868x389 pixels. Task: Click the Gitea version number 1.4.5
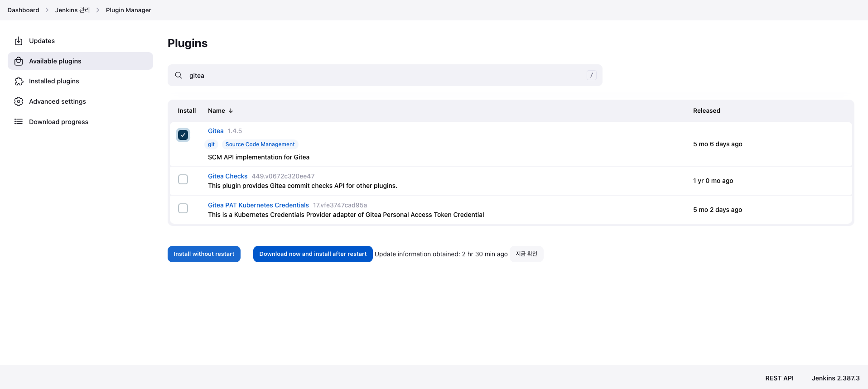235,131
